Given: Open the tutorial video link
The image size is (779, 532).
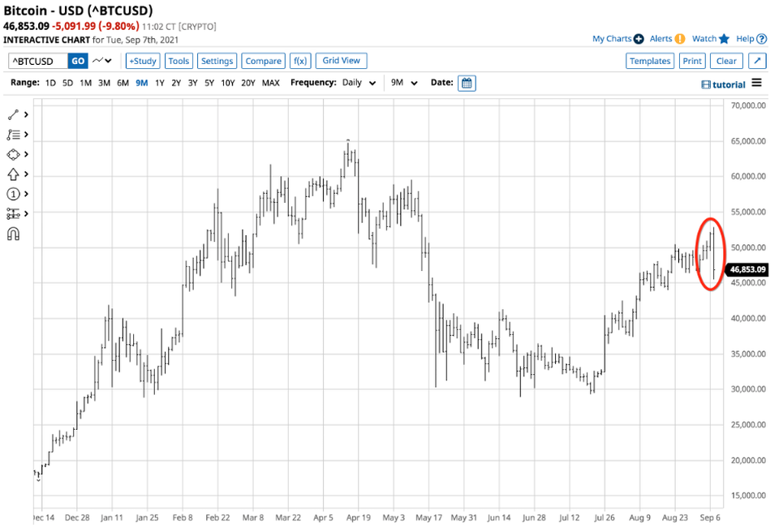Looking at the screenshot, I should tap(723, 84).
